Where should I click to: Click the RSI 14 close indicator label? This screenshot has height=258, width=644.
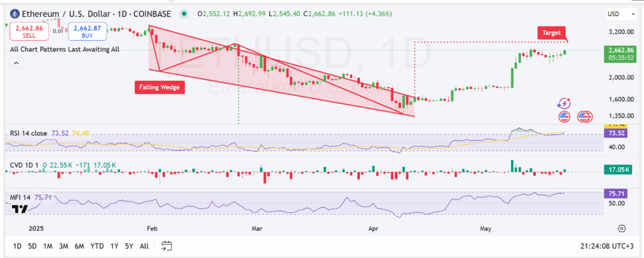click(28, 133)
